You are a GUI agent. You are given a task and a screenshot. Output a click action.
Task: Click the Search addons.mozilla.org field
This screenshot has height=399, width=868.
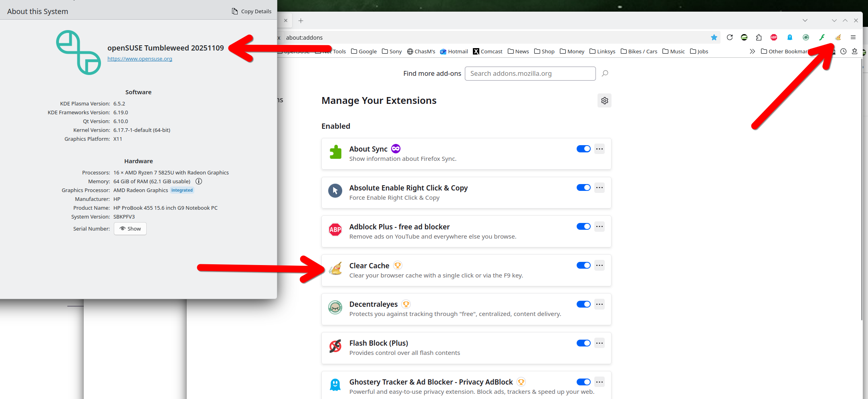pos(530,73)
